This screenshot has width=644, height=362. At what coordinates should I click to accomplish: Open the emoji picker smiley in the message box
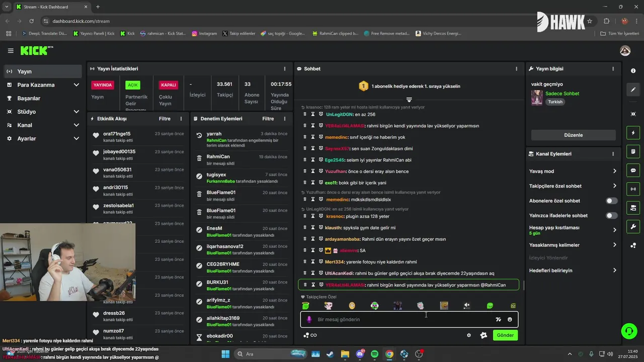510,319
